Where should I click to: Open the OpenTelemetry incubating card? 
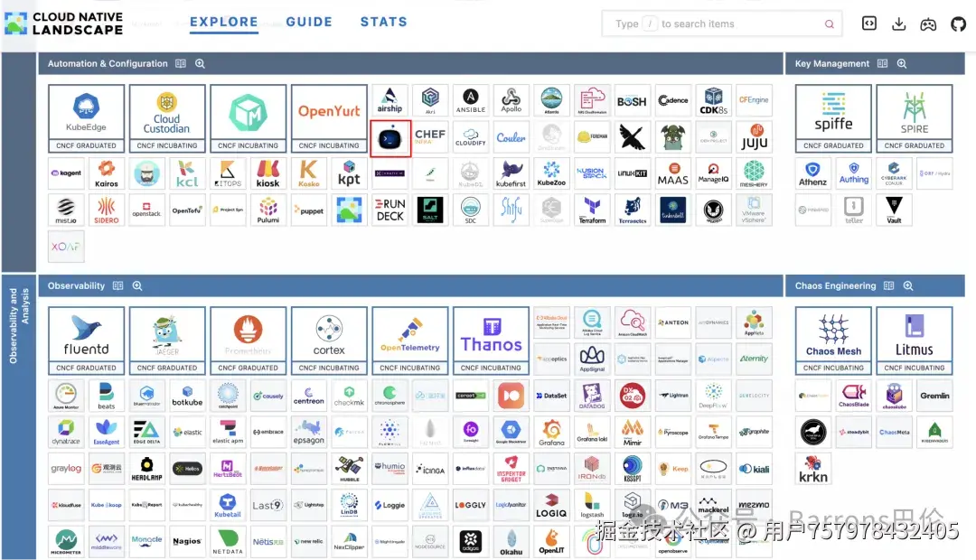[409, 341]
